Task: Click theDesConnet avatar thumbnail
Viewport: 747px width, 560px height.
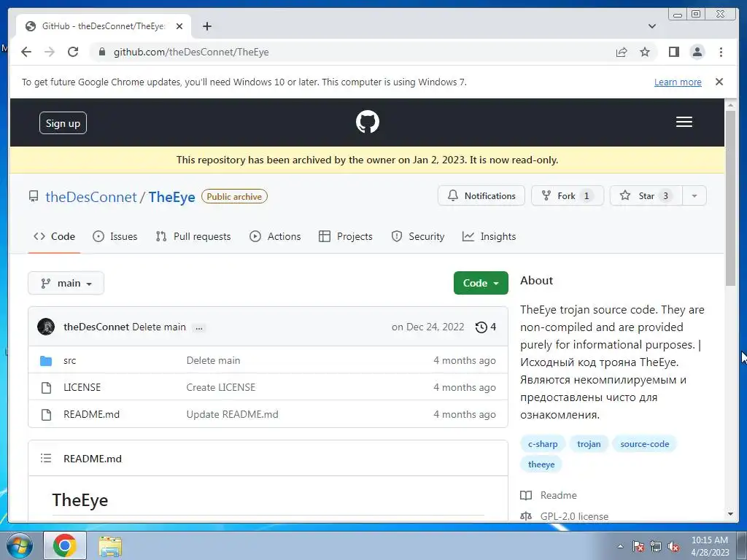Action: 46,327
